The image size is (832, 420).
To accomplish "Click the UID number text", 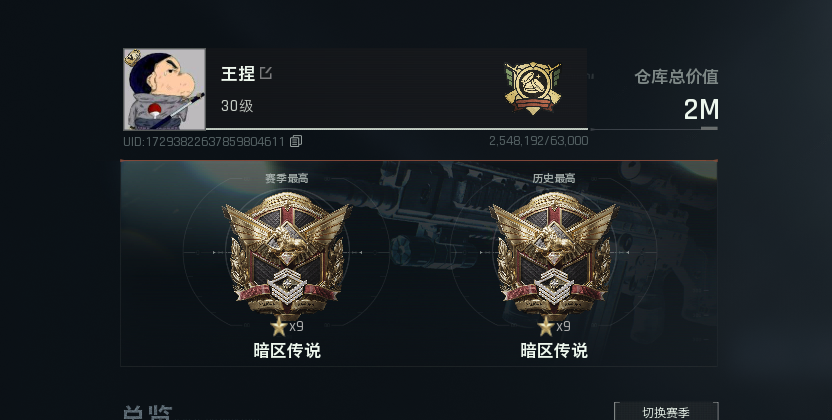I will click(x=204, y=142).
